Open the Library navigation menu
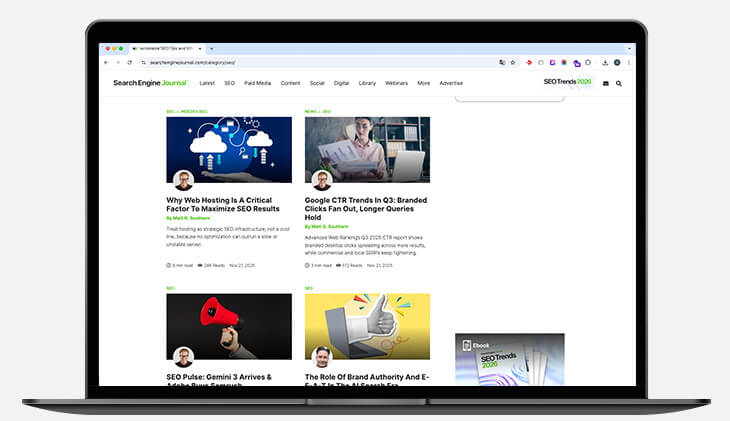Viewport: 730px width, 421px height. coord(367,83)
